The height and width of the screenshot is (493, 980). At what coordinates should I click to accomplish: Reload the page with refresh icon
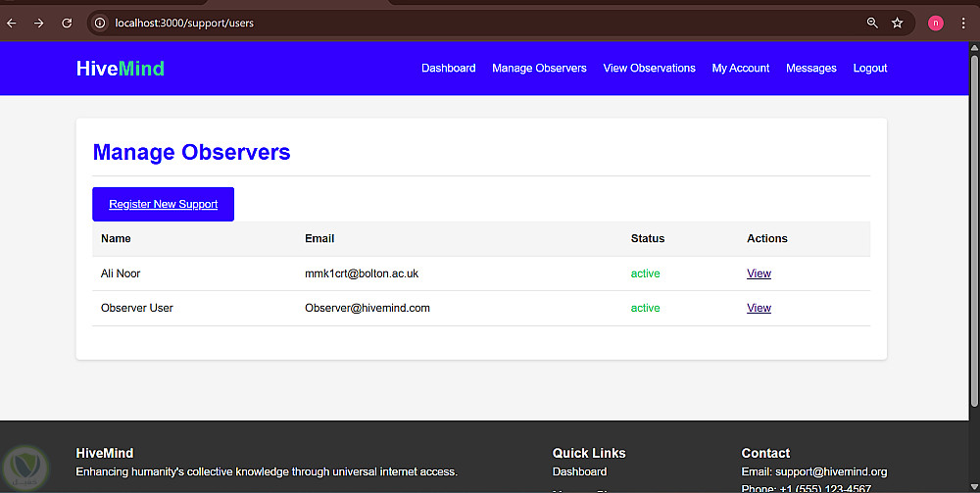[x=67, y=24]
